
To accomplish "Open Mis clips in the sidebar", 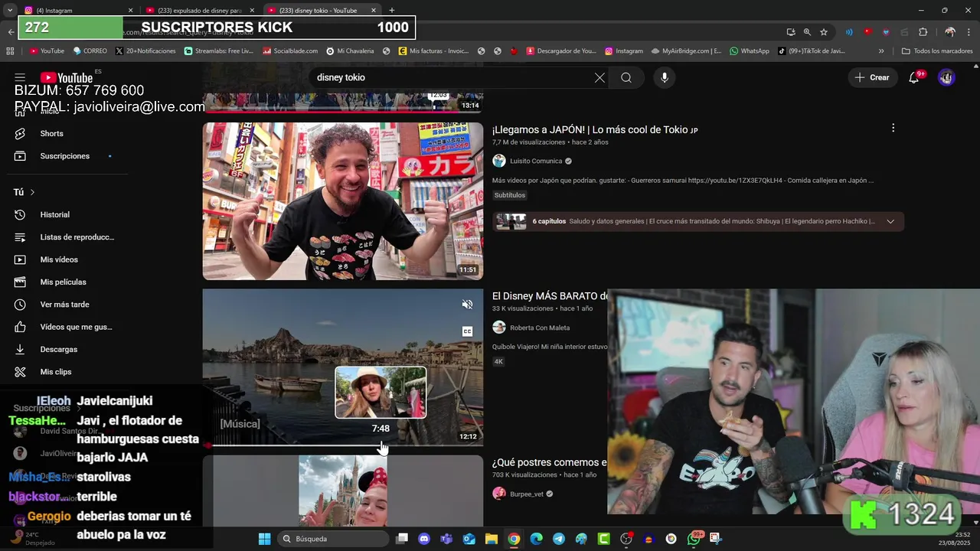I will [55, 372].
